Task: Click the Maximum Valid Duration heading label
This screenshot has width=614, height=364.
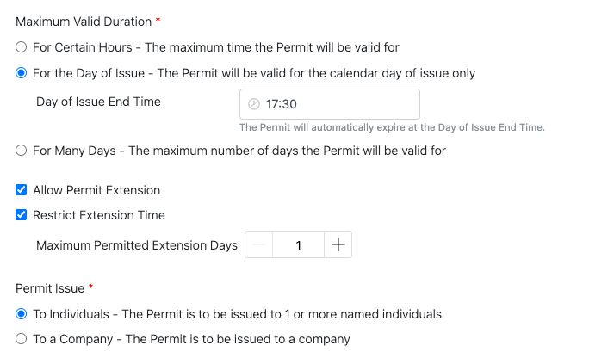Action: tap(83, 20)
